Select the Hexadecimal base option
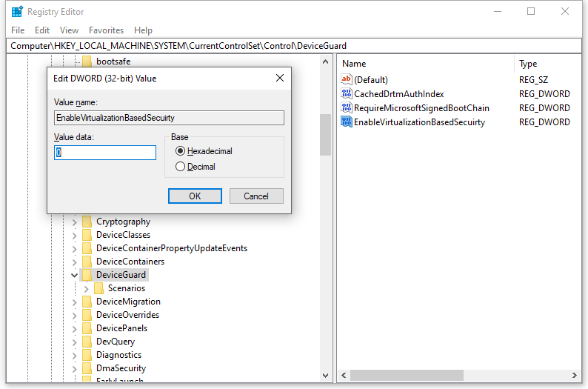588x389 pixels. (x=204, y=151)
